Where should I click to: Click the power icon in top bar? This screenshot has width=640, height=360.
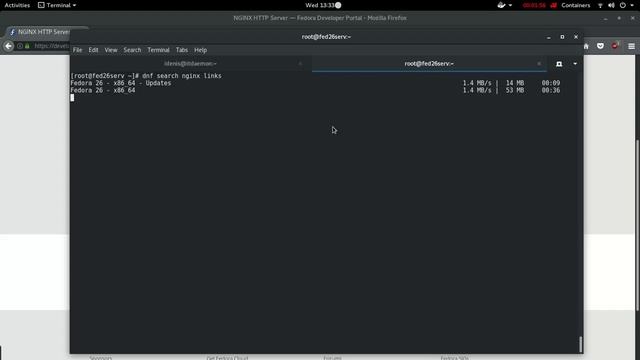tap(622, 5)
